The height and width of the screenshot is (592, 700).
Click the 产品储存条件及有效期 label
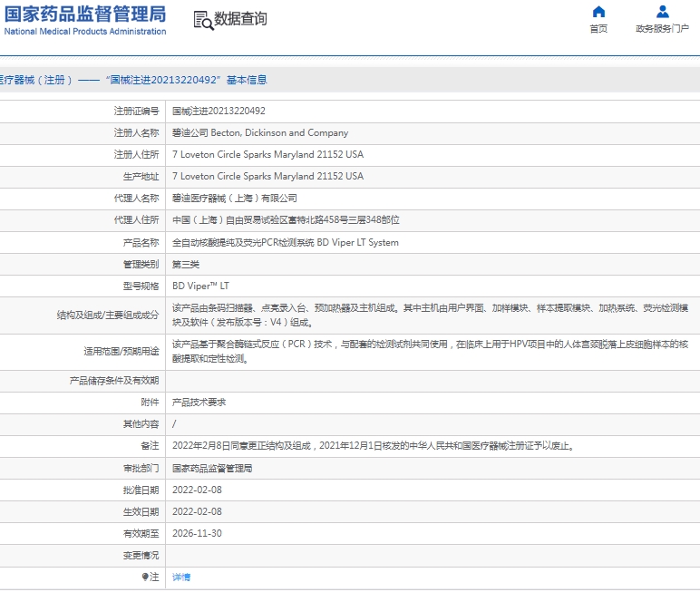pos(114,381)
